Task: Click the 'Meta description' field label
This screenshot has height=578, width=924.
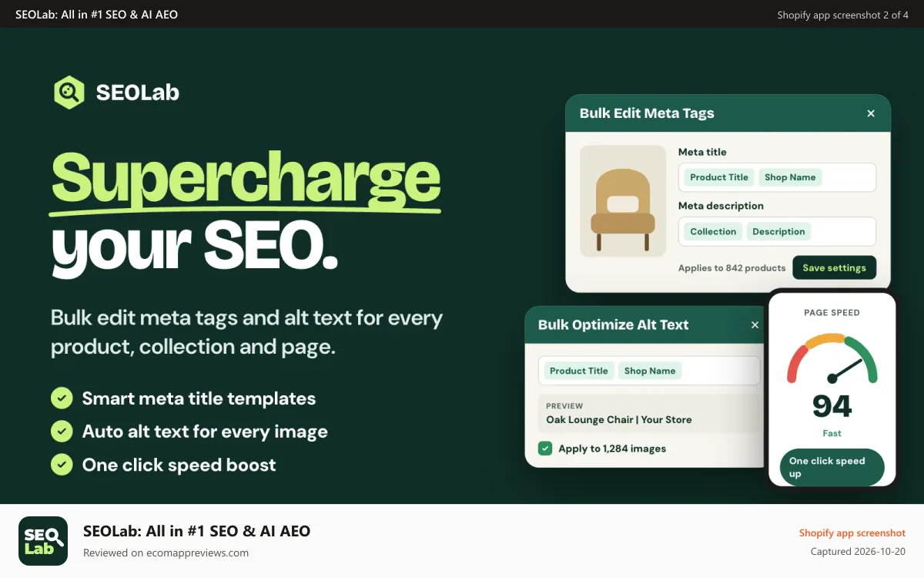Action: click(x=721, y=206)
